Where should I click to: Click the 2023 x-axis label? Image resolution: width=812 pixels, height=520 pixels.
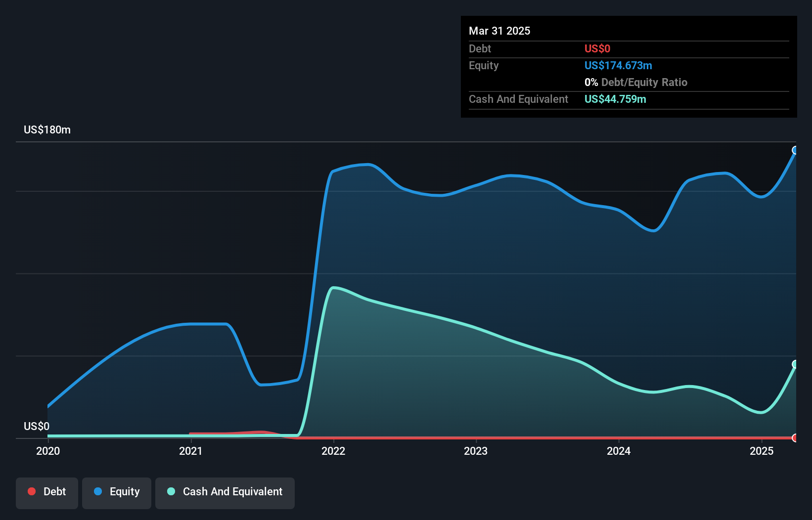(476, 451)
